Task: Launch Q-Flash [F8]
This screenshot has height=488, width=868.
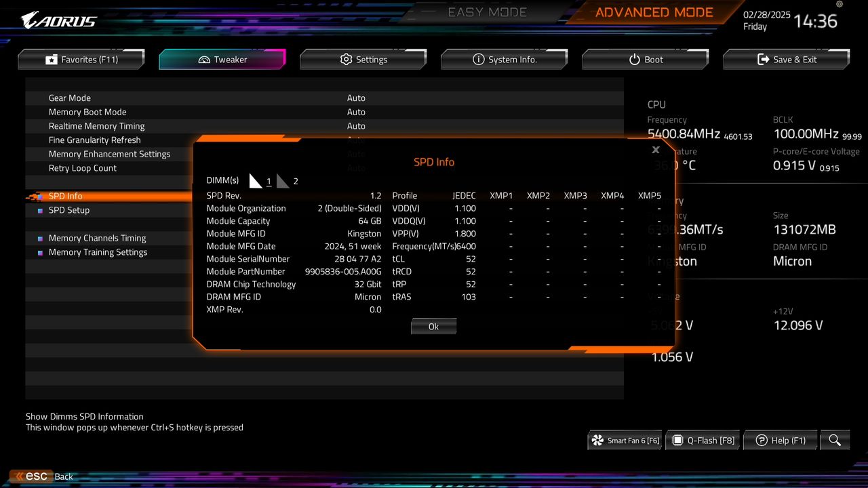Action: 703,441
